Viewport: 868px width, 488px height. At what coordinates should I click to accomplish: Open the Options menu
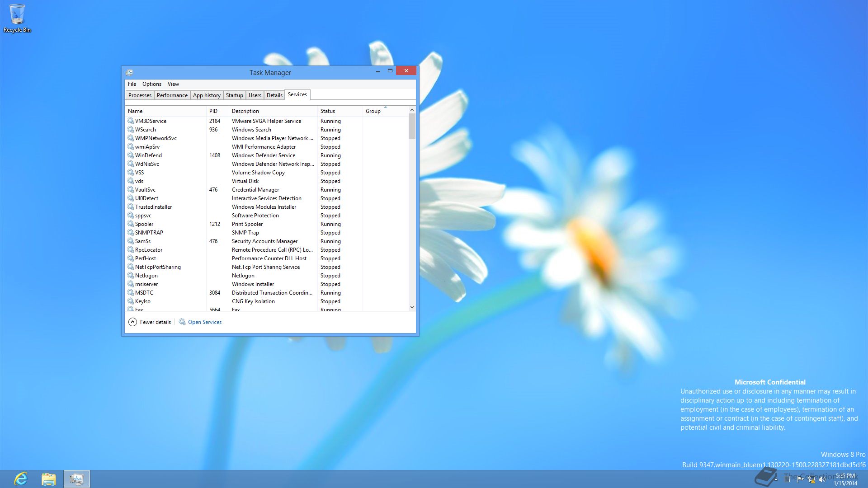tap(152, 84)
